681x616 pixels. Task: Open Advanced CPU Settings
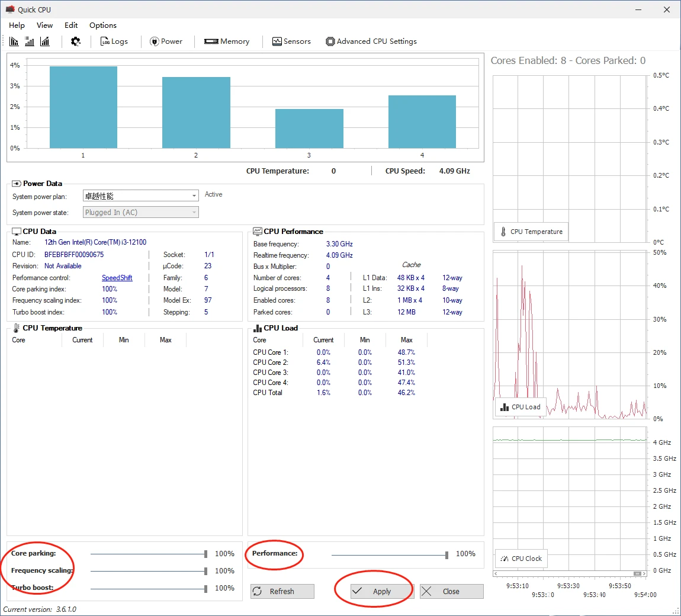(x=371, y=41)
